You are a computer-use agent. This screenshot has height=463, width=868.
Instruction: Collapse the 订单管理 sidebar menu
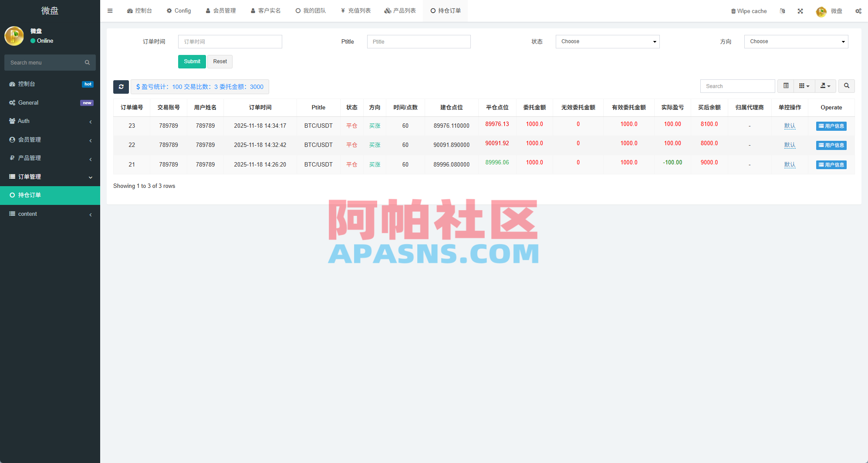click(x=50, y=177)
